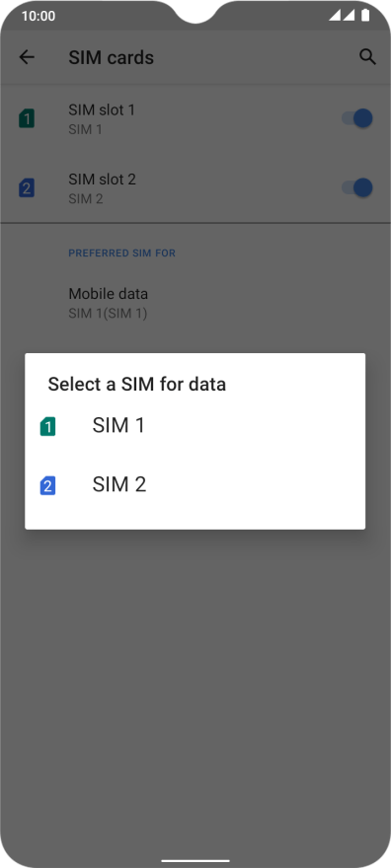
Task: Select SIM 1 for data
Action: 195,426
